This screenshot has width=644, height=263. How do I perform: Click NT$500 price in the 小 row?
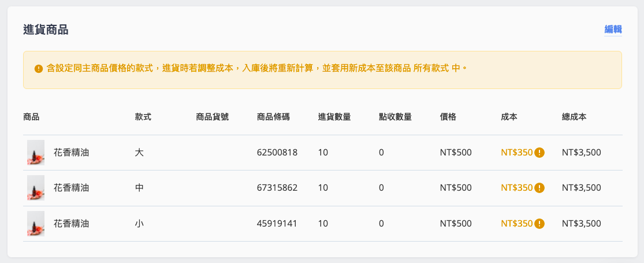coord(456,224)
